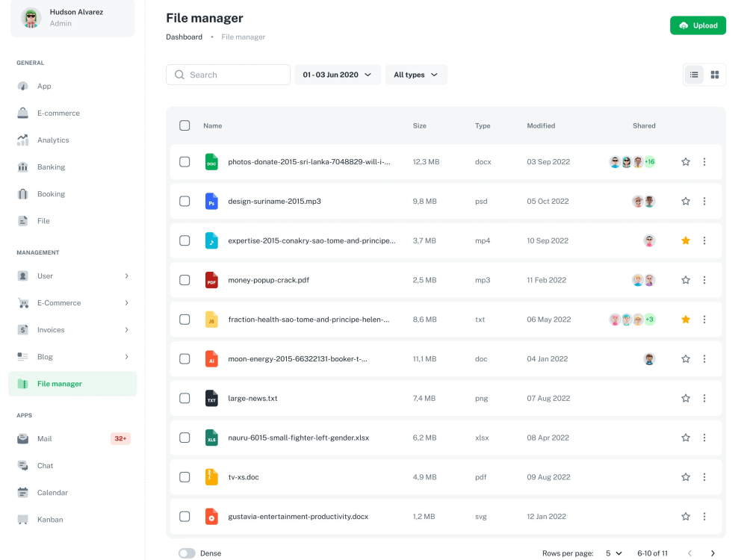Sort by the Modified column header

click(541, 125)
